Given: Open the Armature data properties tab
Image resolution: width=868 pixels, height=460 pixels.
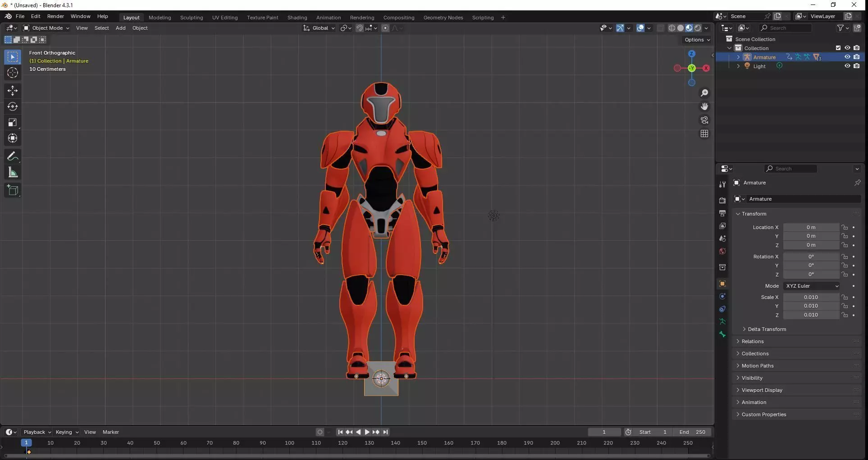Looking at the screenshot, I should pos(722,322).
